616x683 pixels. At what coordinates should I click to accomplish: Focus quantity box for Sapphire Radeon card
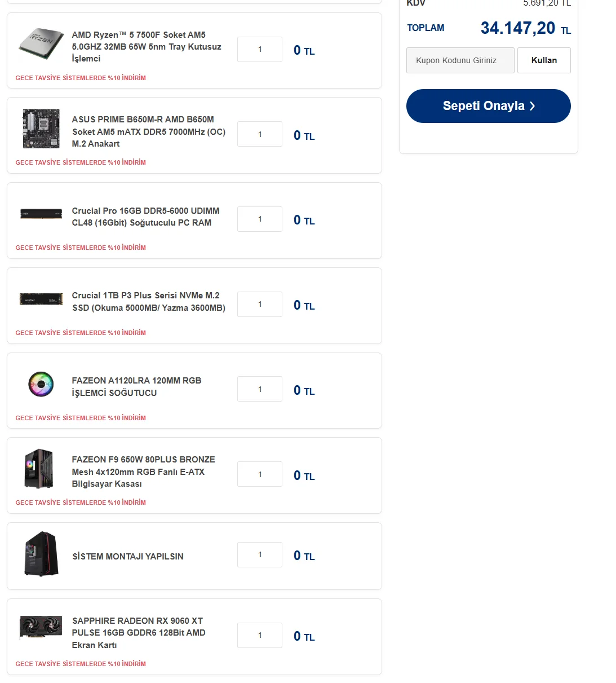[260, 636]
